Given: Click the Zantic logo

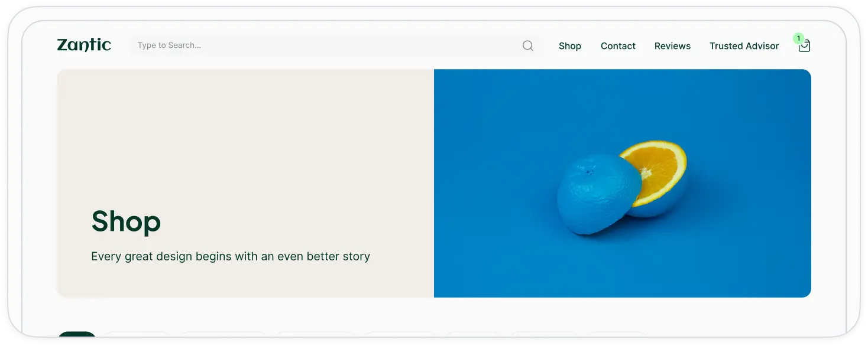Looking at the screenshot, I should tap(84, 45).
